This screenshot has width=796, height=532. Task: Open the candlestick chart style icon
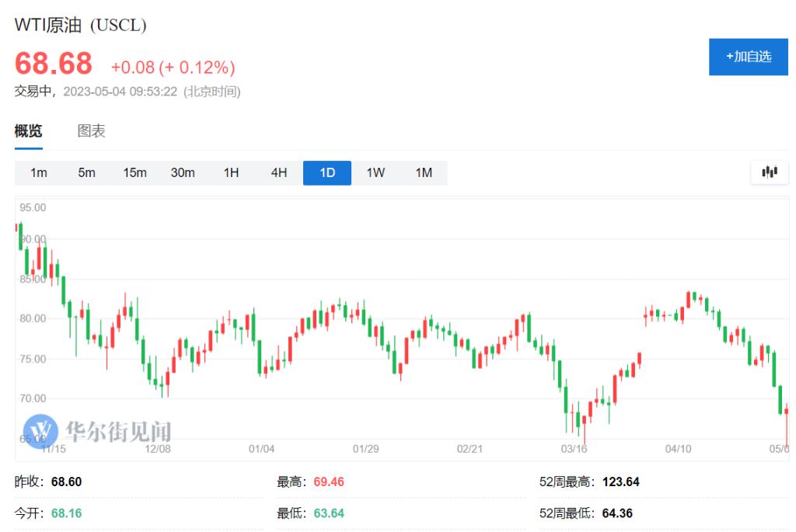pos(769,172)
